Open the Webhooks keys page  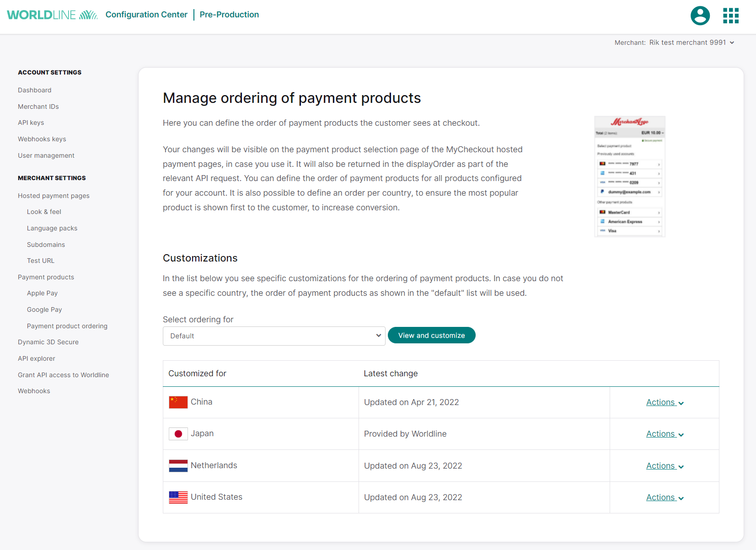42,139
